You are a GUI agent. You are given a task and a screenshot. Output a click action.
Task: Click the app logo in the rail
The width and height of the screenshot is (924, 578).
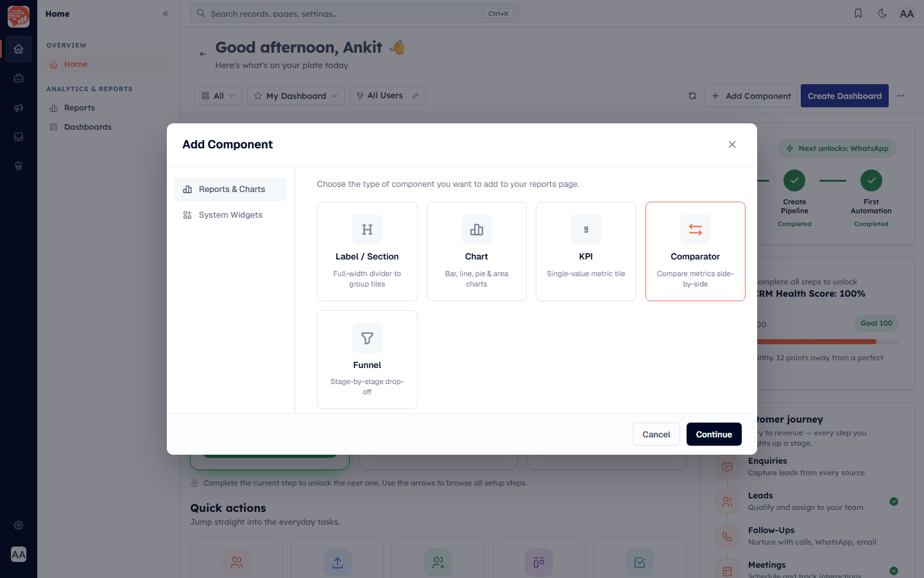[x=19, y=17]
